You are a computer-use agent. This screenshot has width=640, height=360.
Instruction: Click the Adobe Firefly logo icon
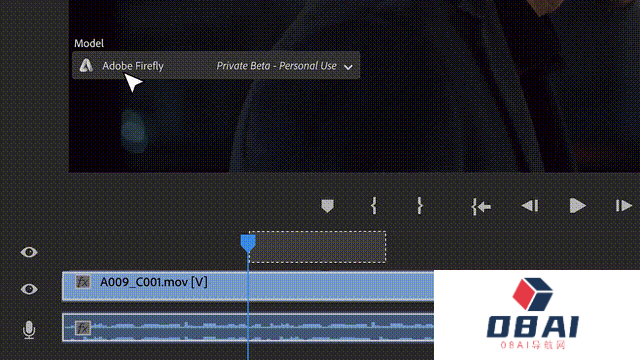[86, 65]
